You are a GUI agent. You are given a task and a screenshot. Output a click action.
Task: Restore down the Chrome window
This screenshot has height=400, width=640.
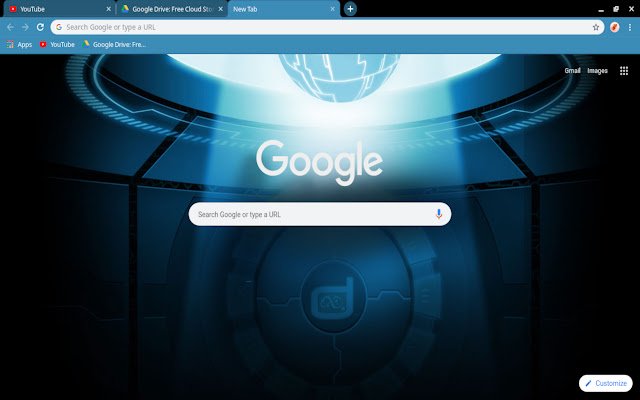pyautogui.click(x=616, y=9)
